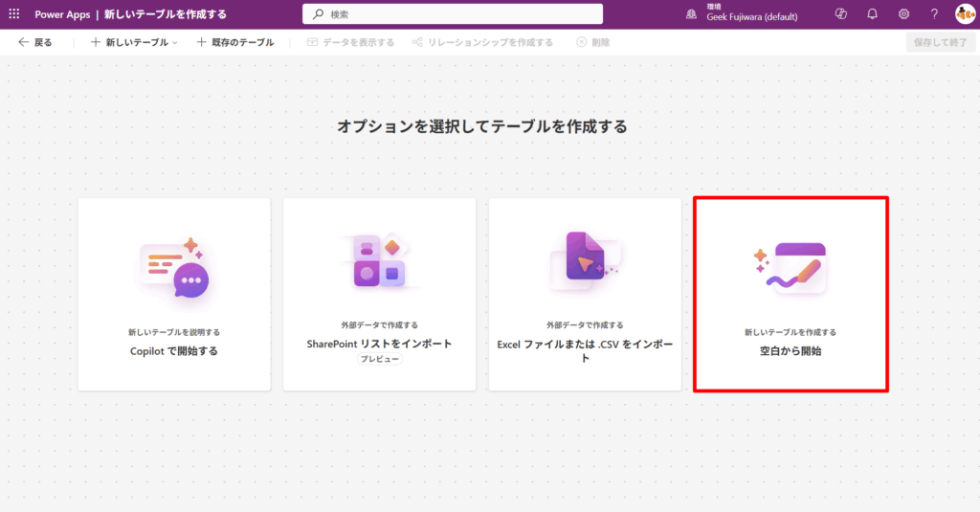Viewport: 980px width, 512px height.
Task: Click データを表示する command
Action: [x=350, y=42]
